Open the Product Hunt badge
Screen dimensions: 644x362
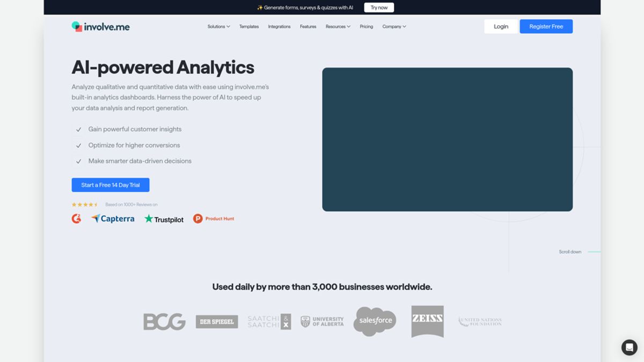coord(214,219)
